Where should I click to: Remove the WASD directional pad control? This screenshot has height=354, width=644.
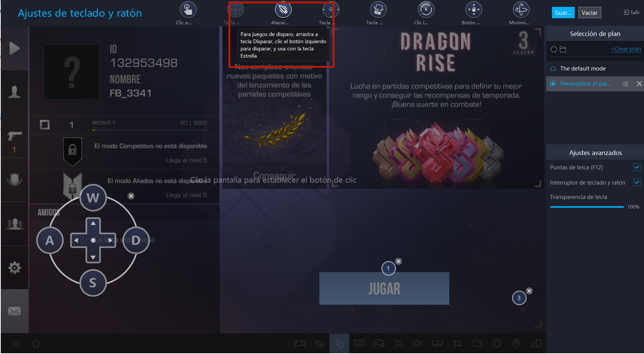131,196
